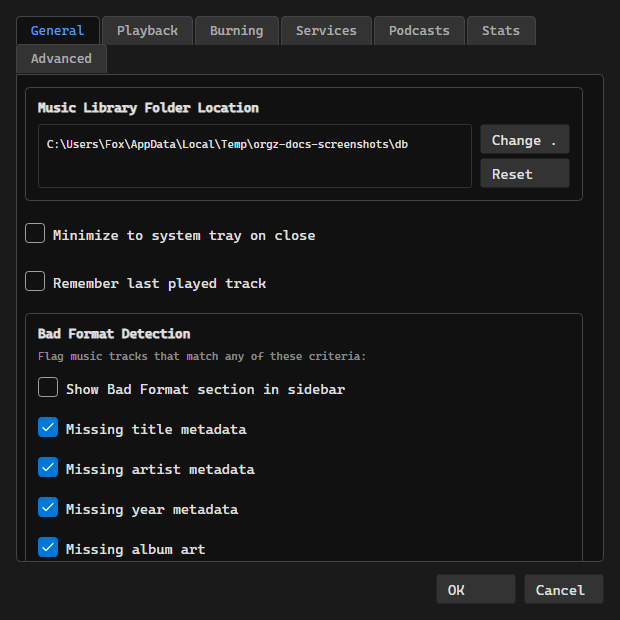Go to the Services tab
Viewport: 620px width, 620px height.
click(x=326, y=30)
